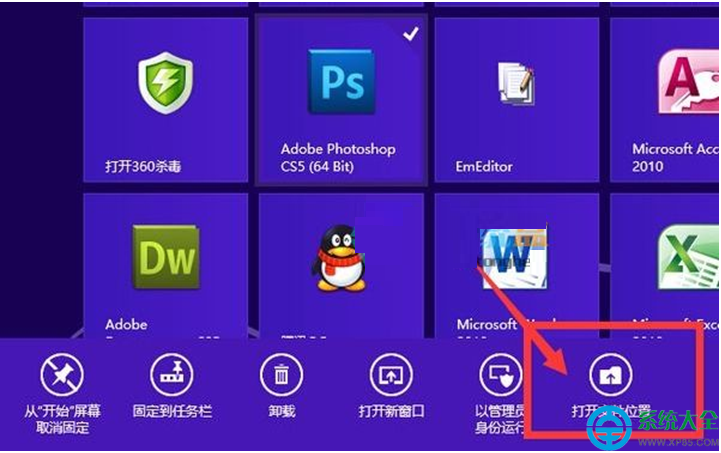The height and width of the screenshot is (453, 721).
Task: Click Unpin from Start icon
Action: click(x=62, y=375)
